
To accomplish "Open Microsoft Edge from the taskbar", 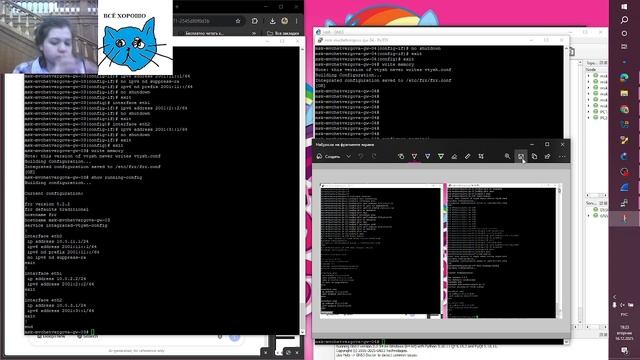I will [624, 78].
